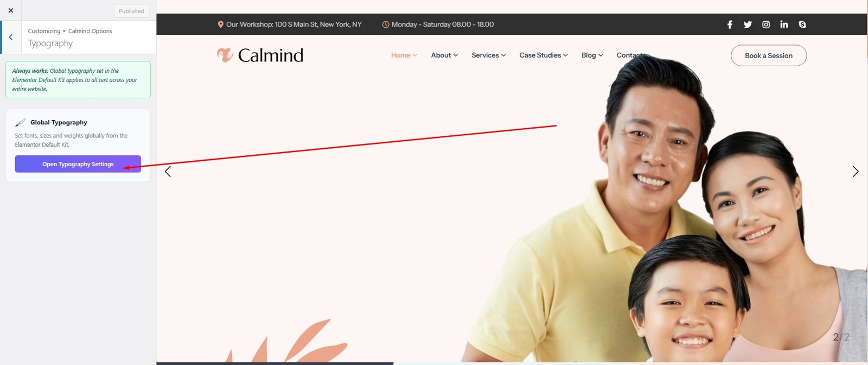Image resolution: width=868 pixels, height=365 pixels.
Task: Click the Published button
Action: click(131, 11)
